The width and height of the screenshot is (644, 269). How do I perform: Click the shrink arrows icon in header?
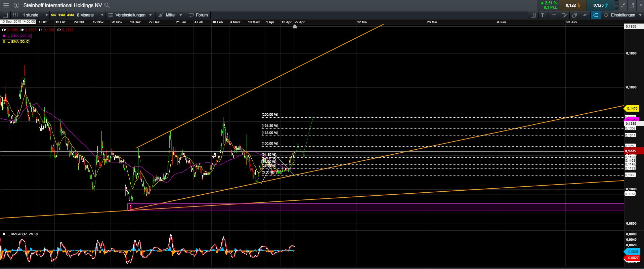click(622, 5)
